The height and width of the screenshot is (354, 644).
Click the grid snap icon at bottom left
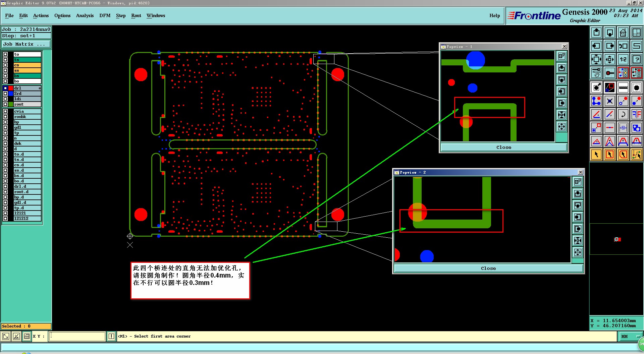coord(27,336)
